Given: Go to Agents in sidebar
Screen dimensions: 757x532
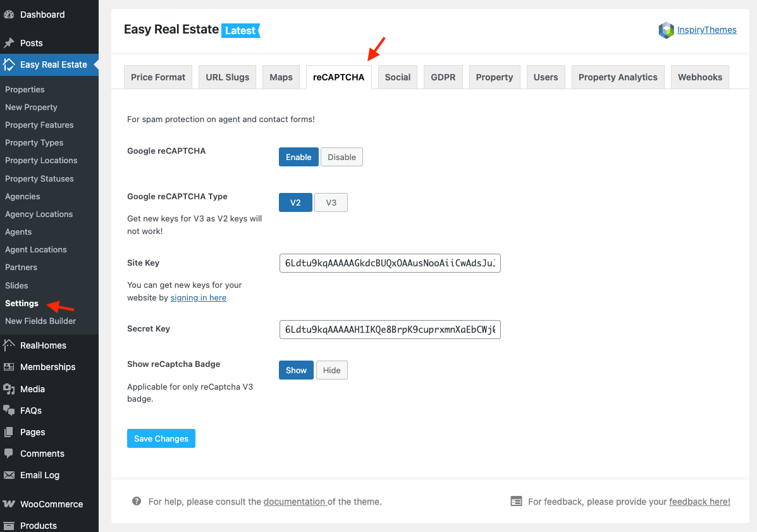Looking at the screenshot, I should (x=18, y=232).
